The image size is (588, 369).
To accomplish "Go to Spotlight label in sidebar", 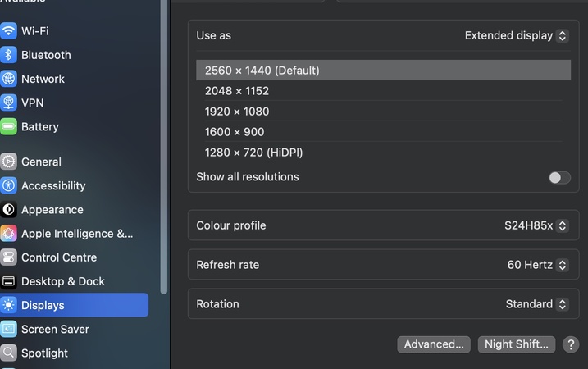I will coord(44,353).
